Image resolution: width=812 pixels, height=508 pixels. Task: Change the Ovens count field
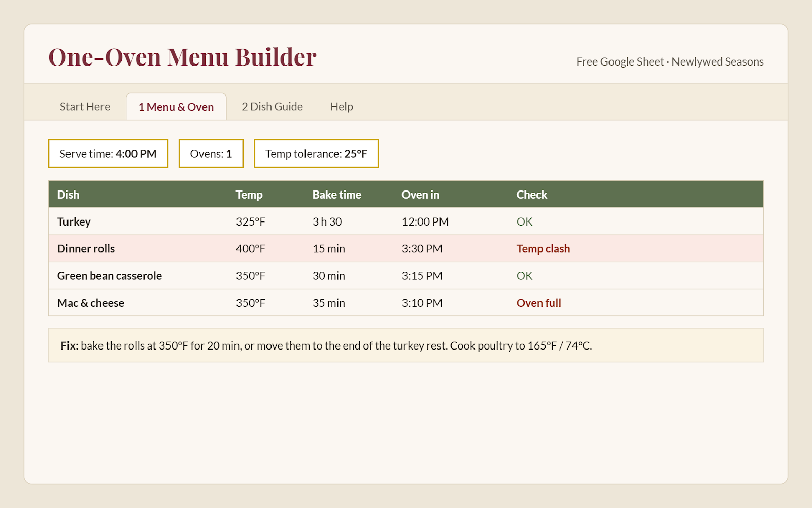211,153
